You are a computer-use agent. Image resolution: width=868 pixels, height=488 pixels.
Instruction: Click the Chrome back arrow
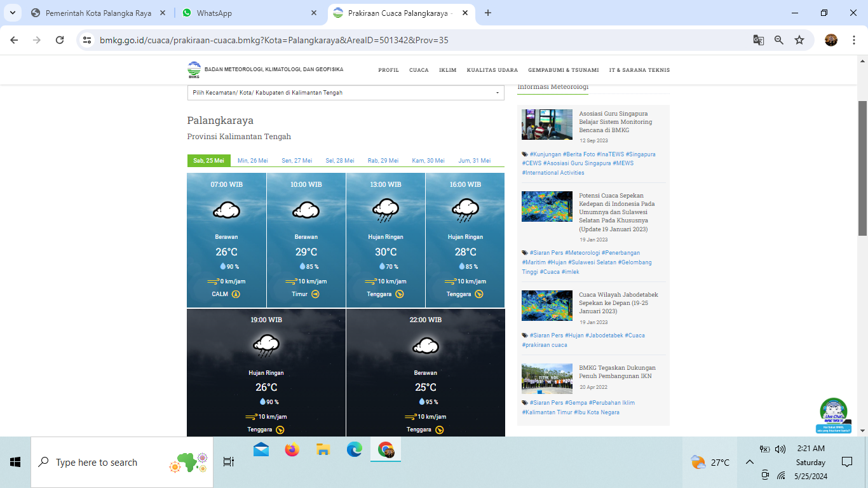pyautogui.click(x=14, y=40)
